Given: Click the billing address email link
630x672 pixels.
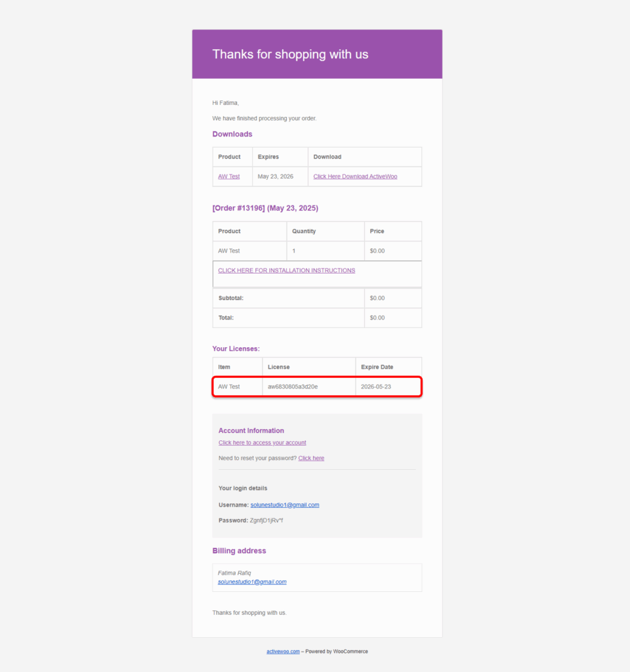Looking at the screenshot, I should click(x=252, y=582).
